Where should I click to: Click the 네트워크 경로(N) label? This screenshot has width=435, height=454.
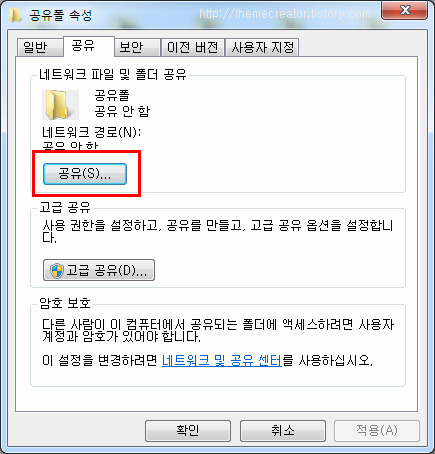pos(92,132)
